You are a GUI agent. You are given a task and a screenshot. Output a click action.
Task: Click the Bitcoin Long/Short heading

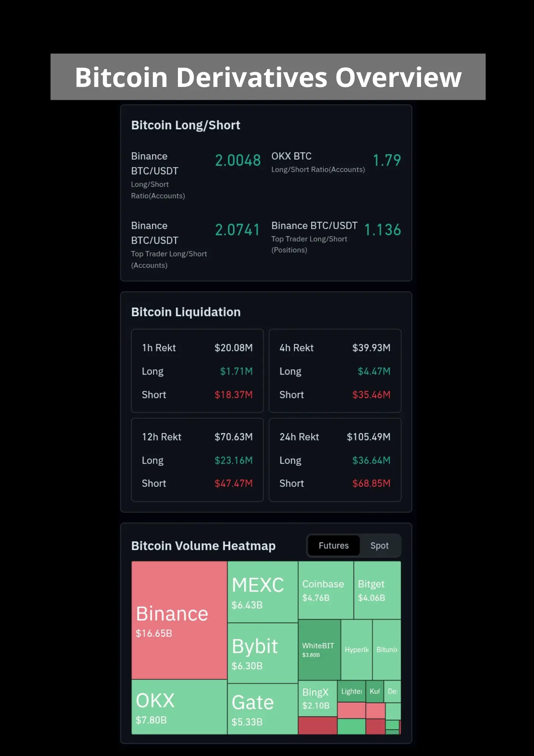185,125
